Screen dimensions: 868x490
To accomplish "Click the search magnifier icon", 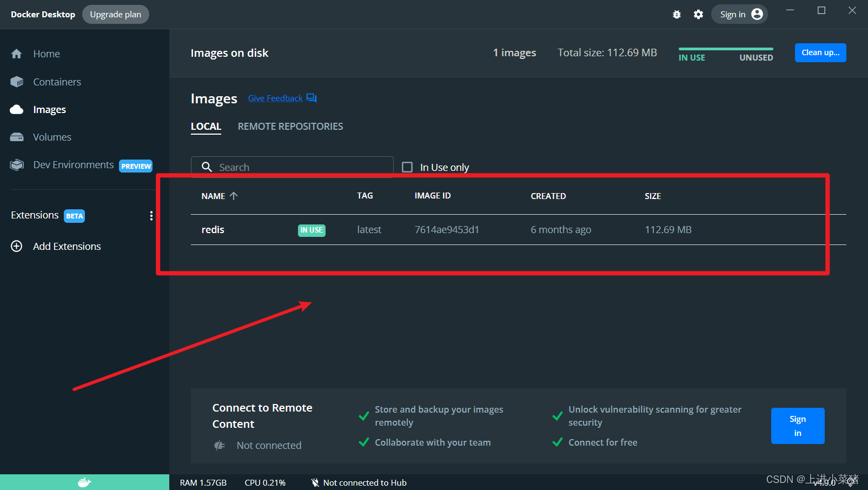I will coord(207,167).
